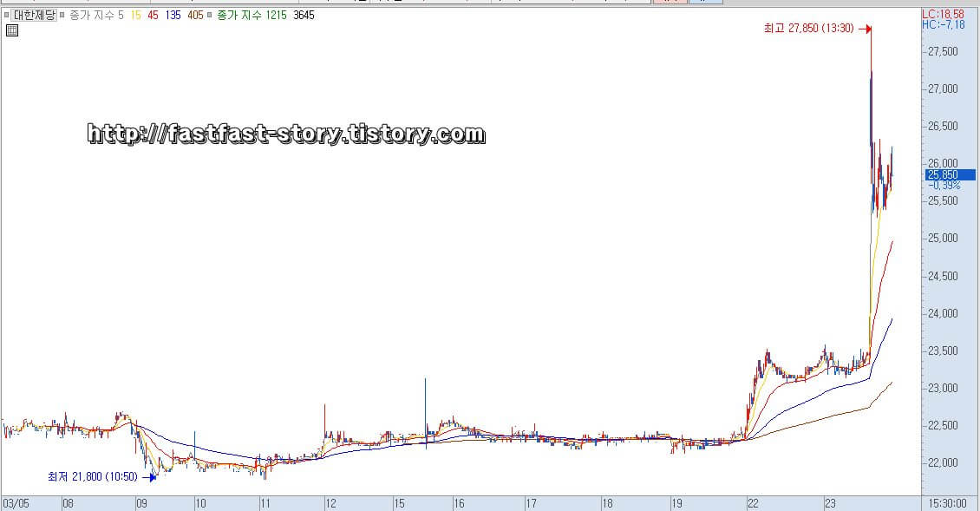Image resolution: width=980 pixels, height=511 pixels.
Task: Click the 15:30:00 time label
Action: point(948,503)
